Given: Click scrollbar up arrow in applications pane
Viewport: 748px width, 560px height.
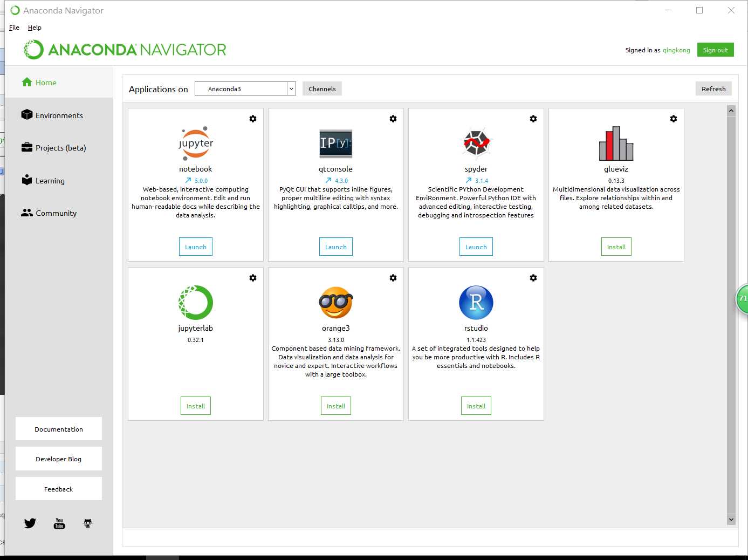Looking at the screenshot, I should coord(731,111).
